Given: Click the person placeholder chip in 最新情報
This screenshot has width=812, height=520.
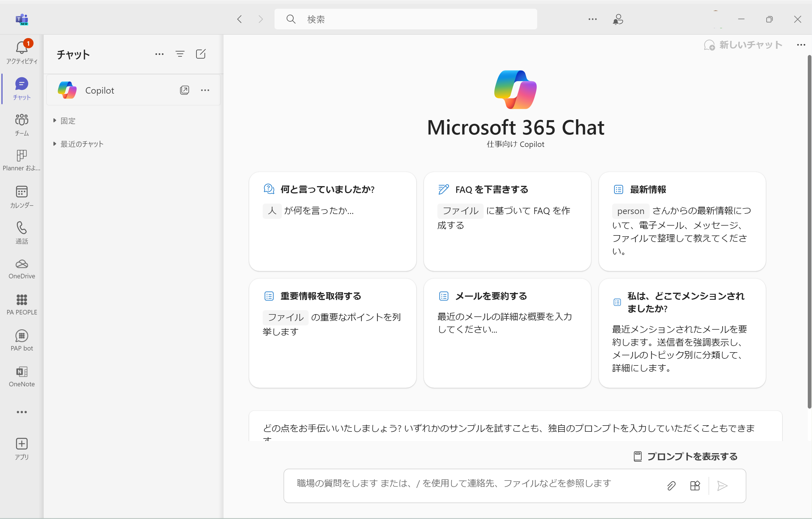Looking at the screenshot, I should click(x=630, y=211).
